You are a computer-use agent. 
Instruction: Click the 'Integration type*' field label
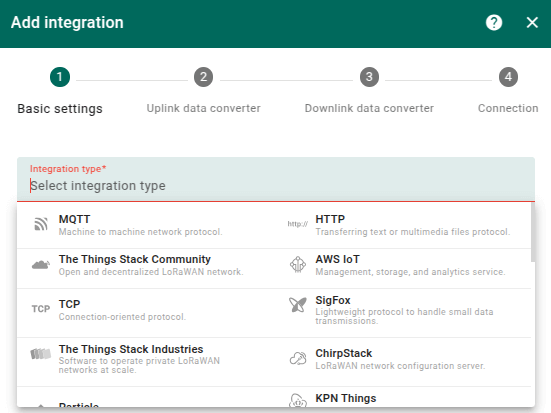68,169
